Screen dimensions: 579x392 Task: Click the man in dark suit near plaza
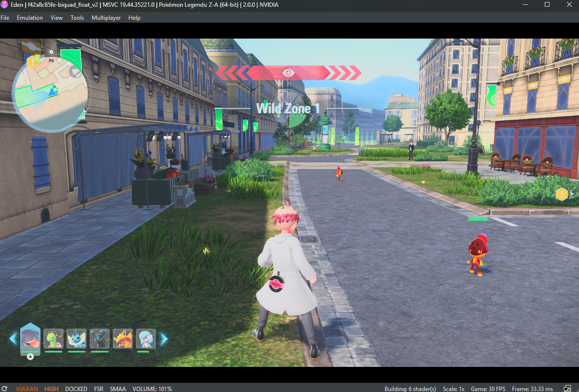[411, 150]
